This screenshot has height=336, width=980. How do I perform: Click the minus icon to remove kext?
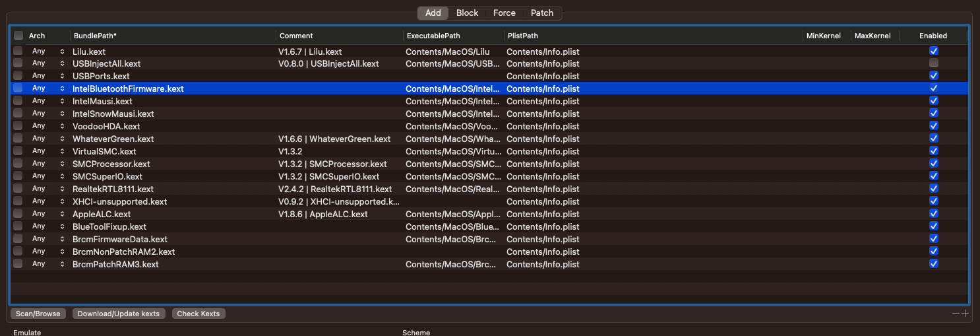(956, 314)
